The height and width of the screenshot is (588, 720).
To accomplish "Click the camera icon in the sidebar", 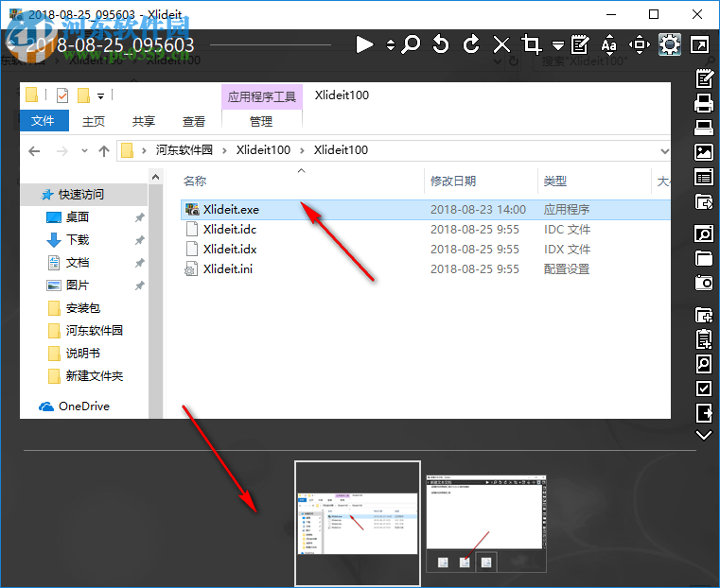I will click(704, 283).
